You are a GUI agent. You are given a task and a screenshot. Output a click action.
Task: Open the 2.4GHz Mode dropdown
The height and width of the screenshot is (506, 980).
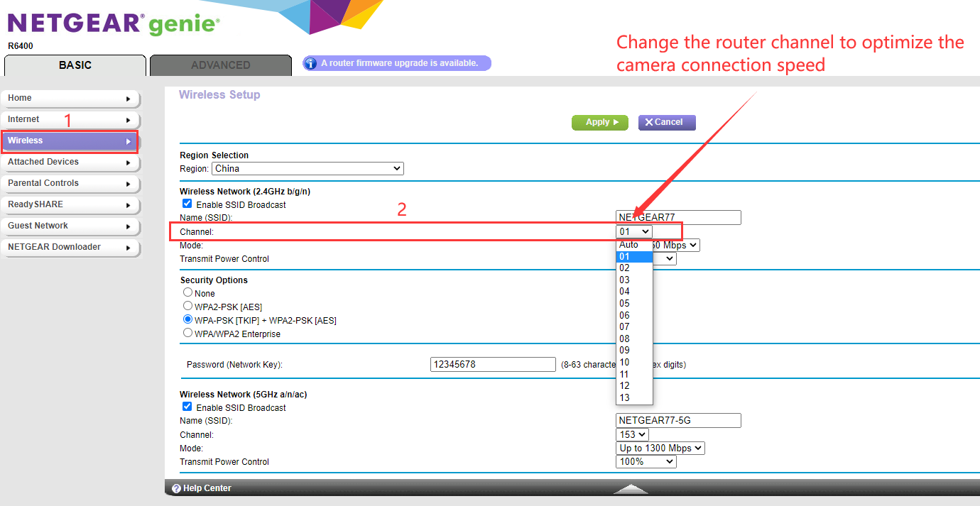pos(676,245)
